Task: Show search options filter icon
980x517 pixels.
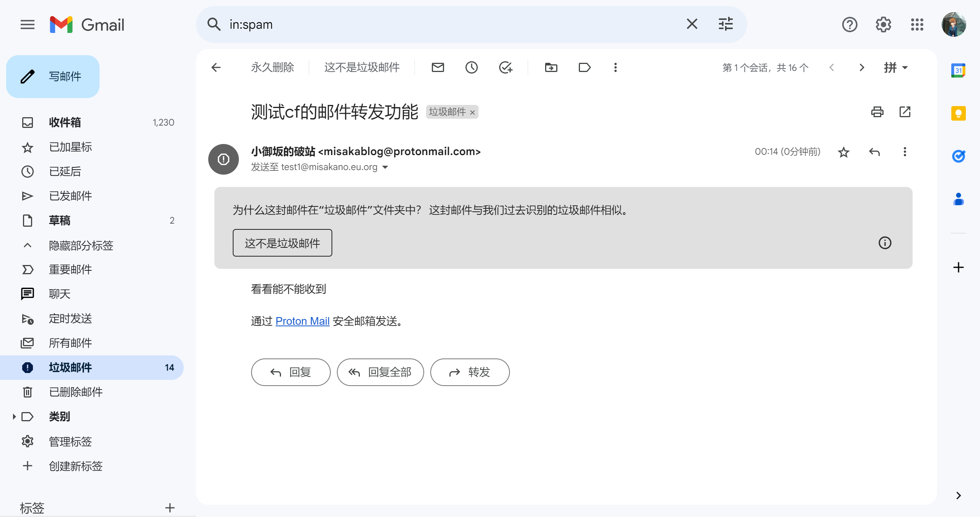Action: 725,24
